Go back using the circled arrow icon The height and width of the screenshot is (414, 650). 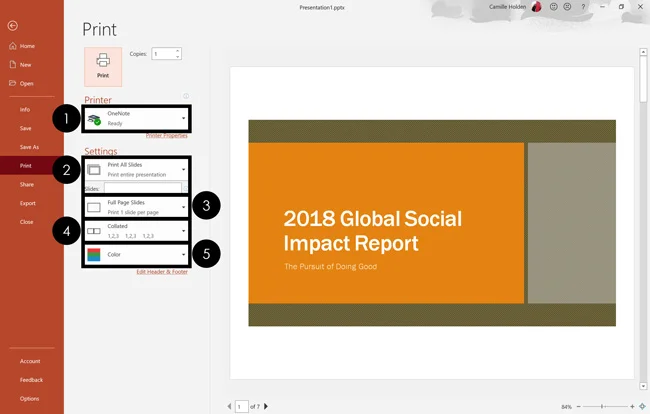click(12, 26)
